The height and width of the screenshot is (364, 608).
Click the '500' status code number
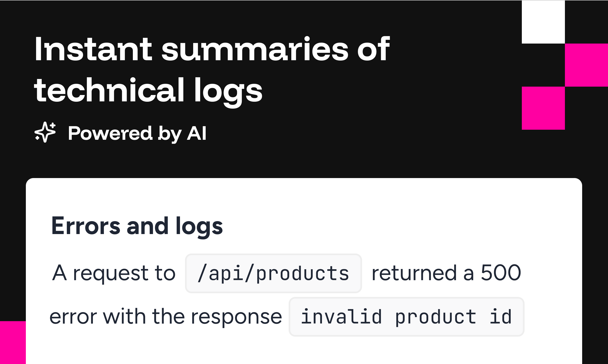pyautogui.click(x=501, y=273)
